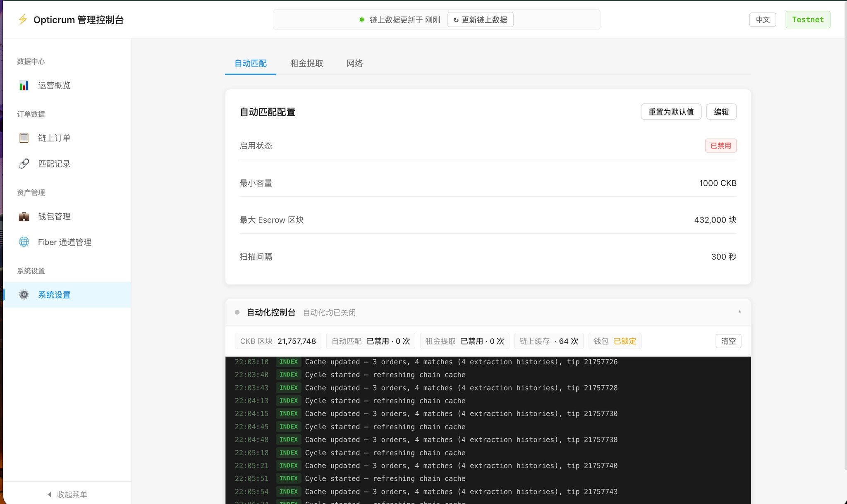Open 运营概览 in the sidebar
The height and width of the screenshot is (504, 847).
point(67,85)
